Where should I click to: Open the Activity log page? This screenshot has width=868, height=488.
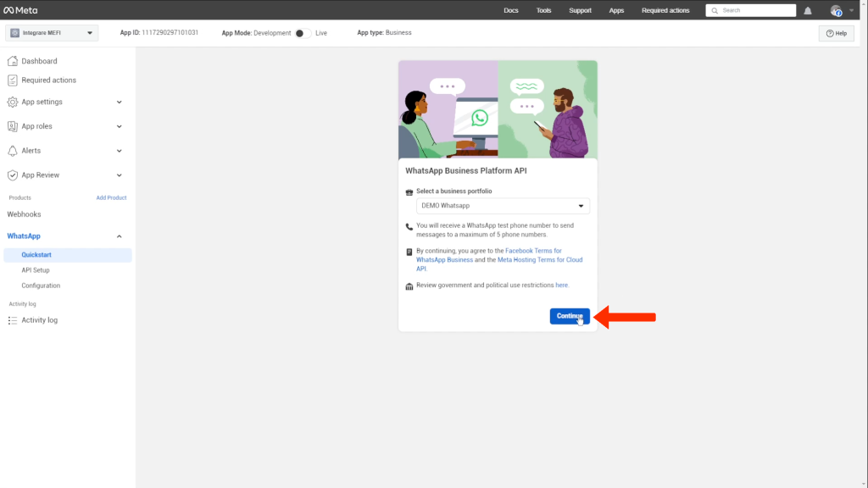coord(39,320)
